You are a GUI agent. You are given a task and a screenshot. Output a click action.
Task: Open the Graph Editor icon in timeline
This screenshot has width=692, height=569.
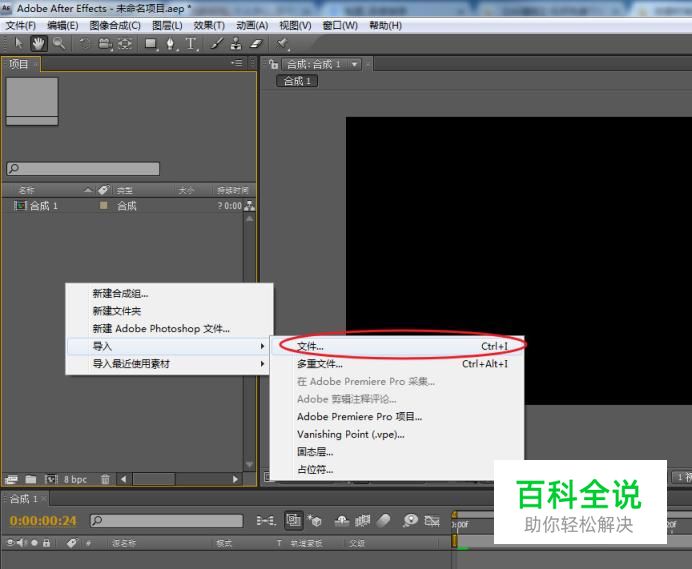click(x=432, y=521)
